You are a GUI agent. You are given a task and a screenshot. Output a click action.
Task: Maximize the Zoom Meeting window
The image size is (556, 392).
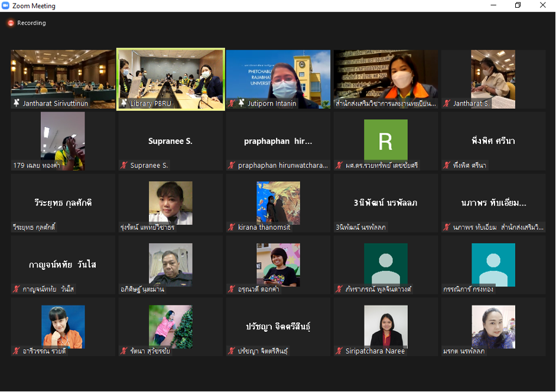click(518, 5)
